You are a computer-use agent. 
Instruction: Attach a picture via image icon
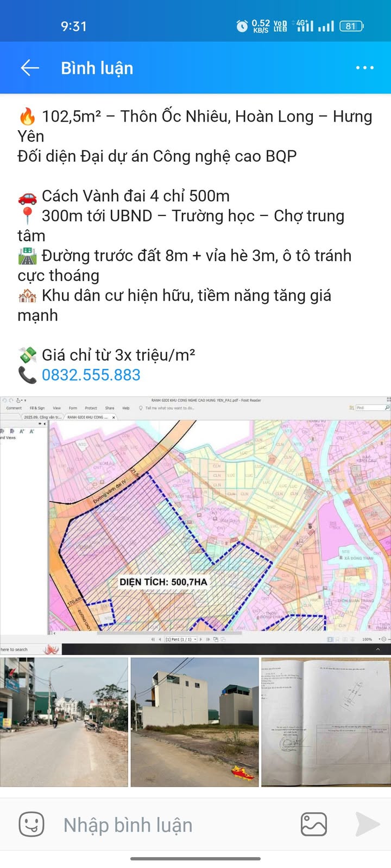tap(314, 825)
